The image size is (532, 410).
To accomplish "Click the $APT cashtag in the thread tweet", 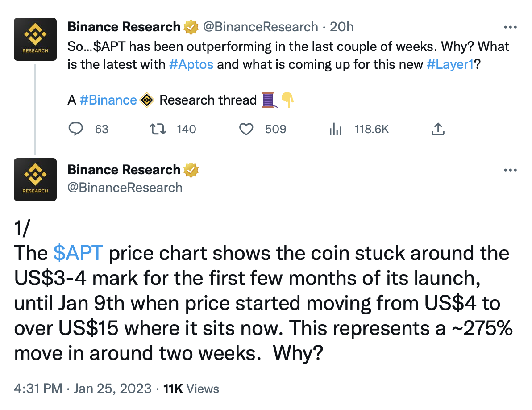I will 78,253.
